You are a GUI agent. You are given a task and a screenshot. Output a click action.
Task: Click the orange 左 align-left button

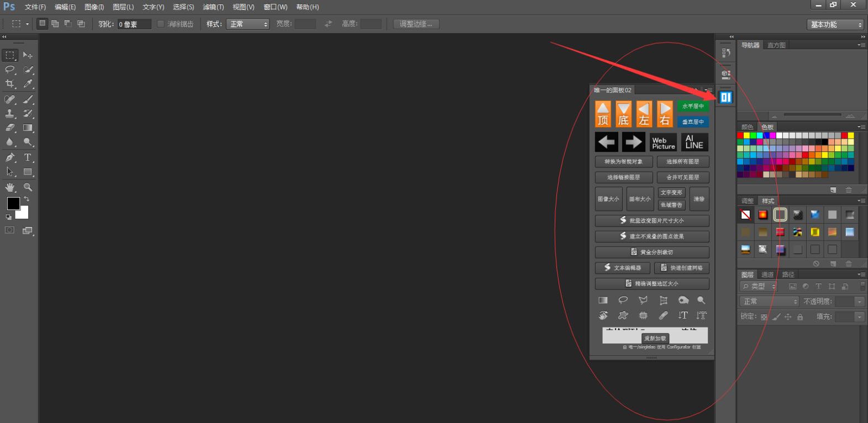pos(644,114)
